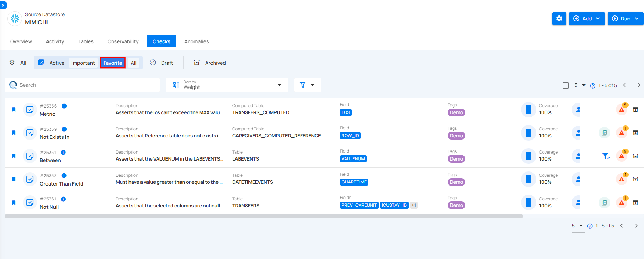644x259 pixels.
Task: Open the filter funnel dropdown
Action: coord(307,85)
